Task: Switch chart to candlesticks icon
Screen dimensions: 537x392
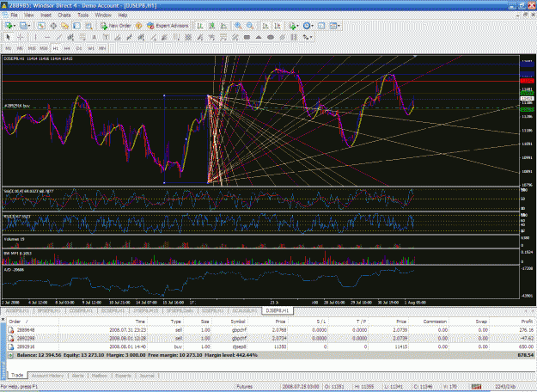Action: pos(212,26)
